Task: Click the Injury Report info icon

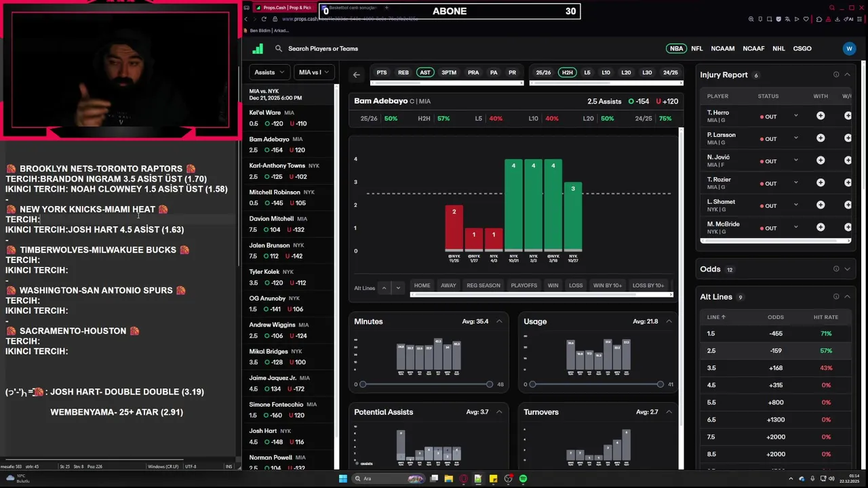Action: (836, 75)
